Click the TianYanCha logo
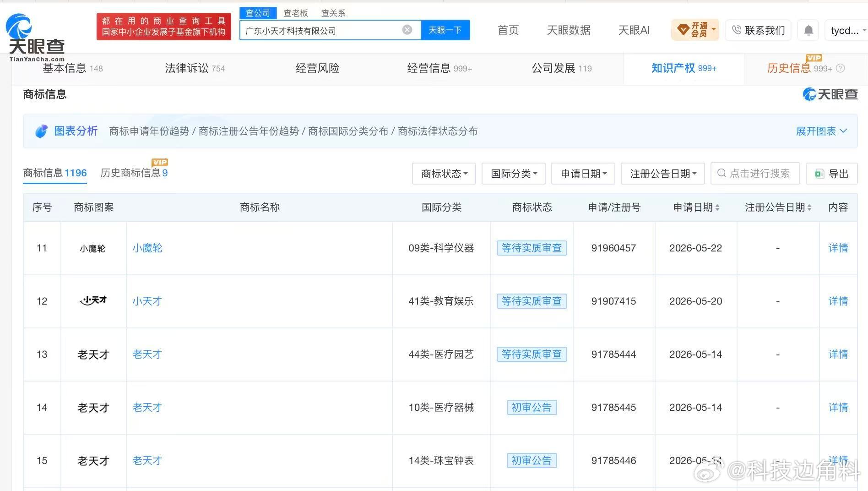Viewport: 868px width, 491px height. 36,37
